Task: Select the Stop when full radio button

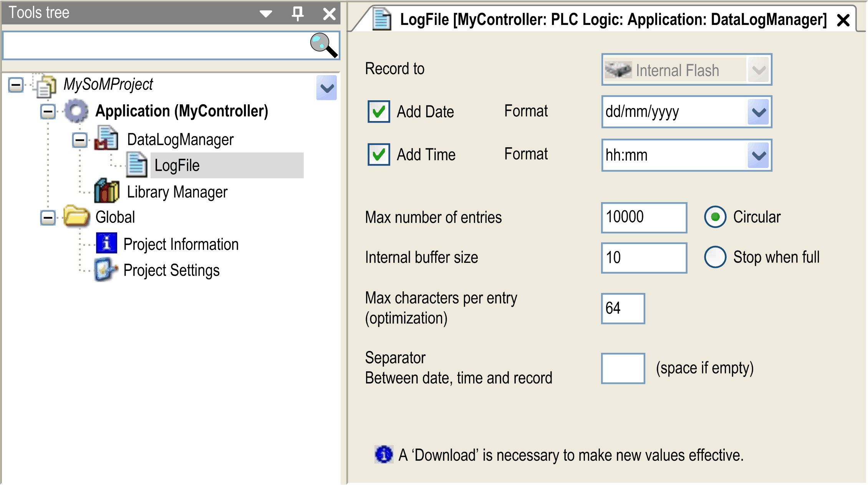Action: 715,257
